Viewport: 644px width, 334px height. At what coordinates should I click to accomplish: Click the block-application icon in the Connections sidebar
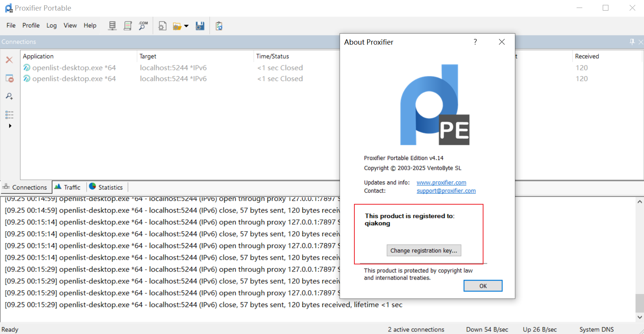point(9,78)
